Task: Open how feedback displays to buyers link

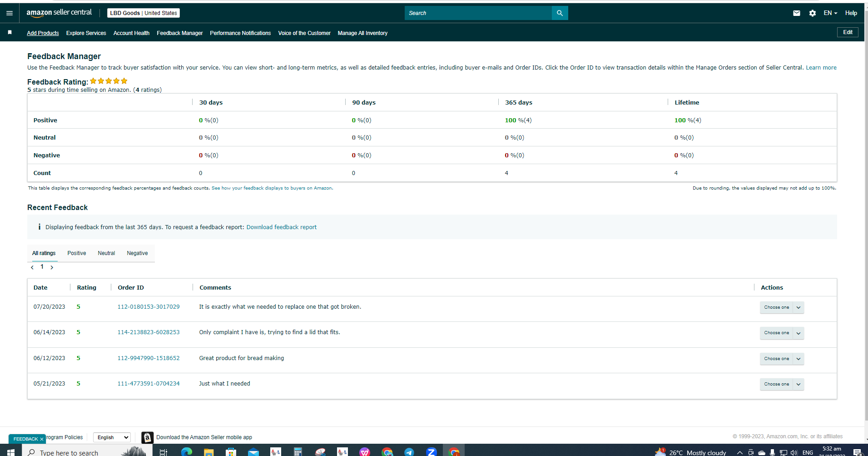Action: [x=272, y=188]
